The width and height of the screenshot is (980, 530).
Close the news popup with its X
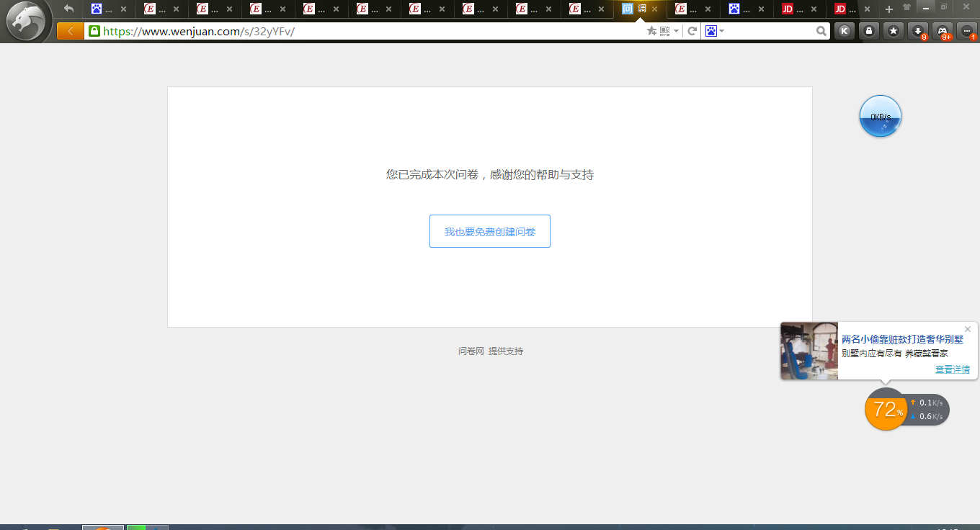point(968,329)
